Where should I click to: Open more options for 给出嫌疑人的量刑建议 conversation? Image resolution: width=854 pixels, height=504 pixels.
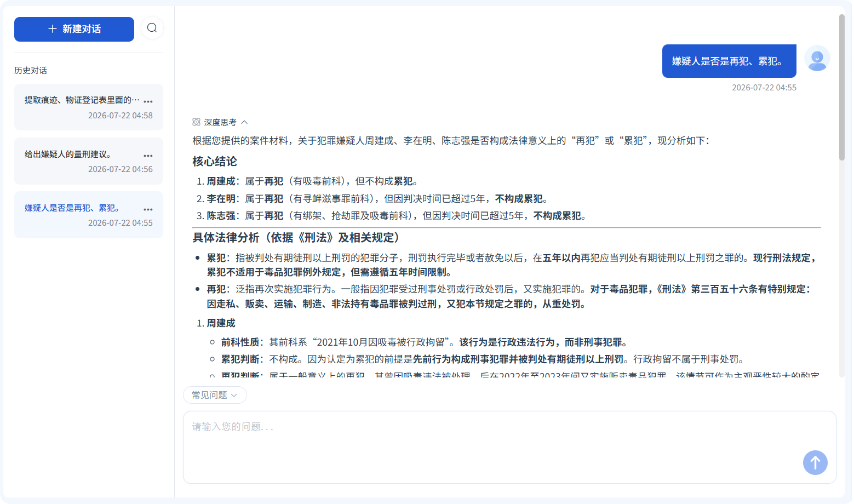click(148, 156)
